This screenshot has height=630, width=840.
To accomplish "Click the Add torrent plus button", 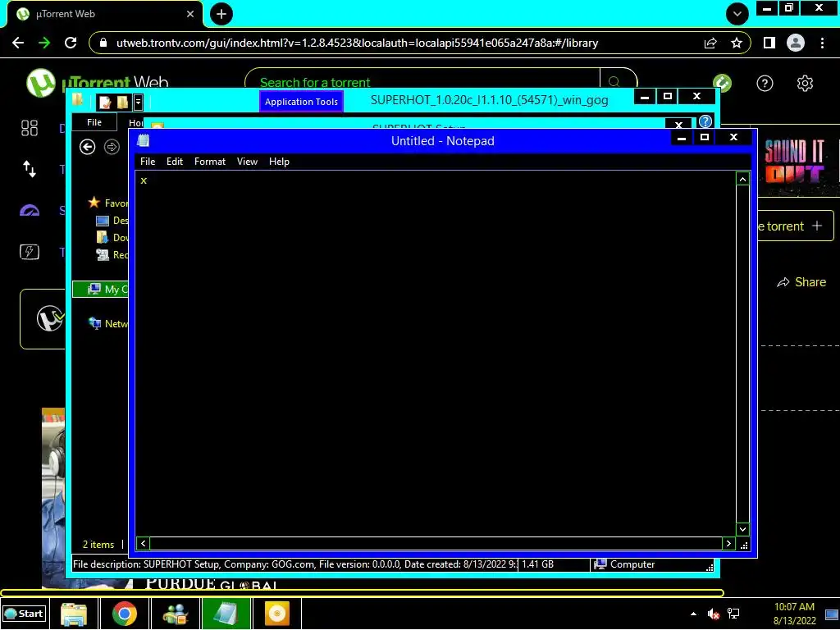I will click(796, 226).
